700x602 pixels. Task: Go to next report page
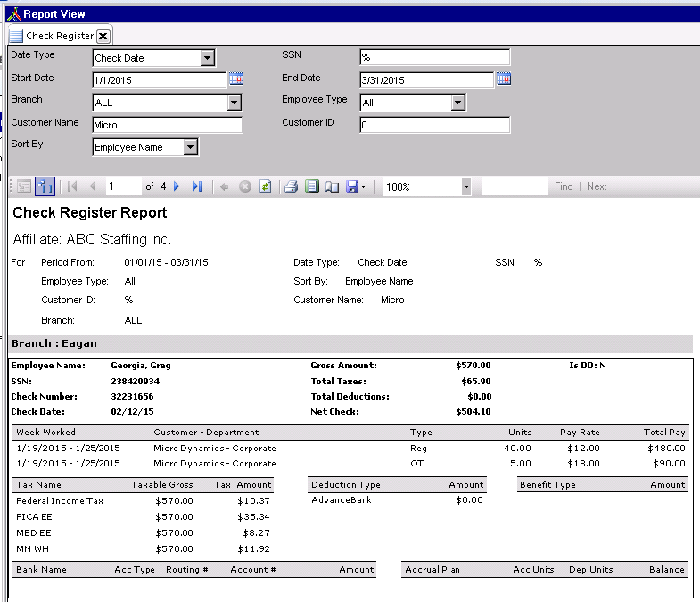pyautogui.click(x=177, y=186)
